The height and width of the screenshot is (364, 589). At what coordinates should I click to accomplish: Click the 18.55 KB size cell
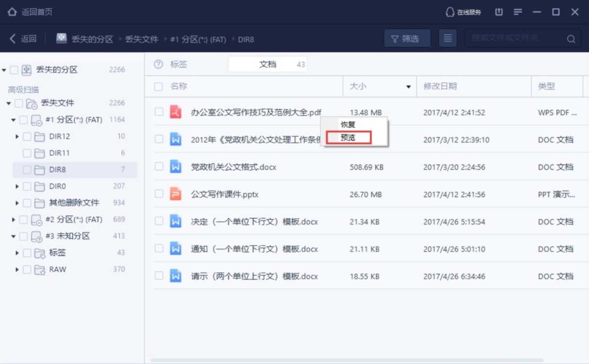click(364, 276)
